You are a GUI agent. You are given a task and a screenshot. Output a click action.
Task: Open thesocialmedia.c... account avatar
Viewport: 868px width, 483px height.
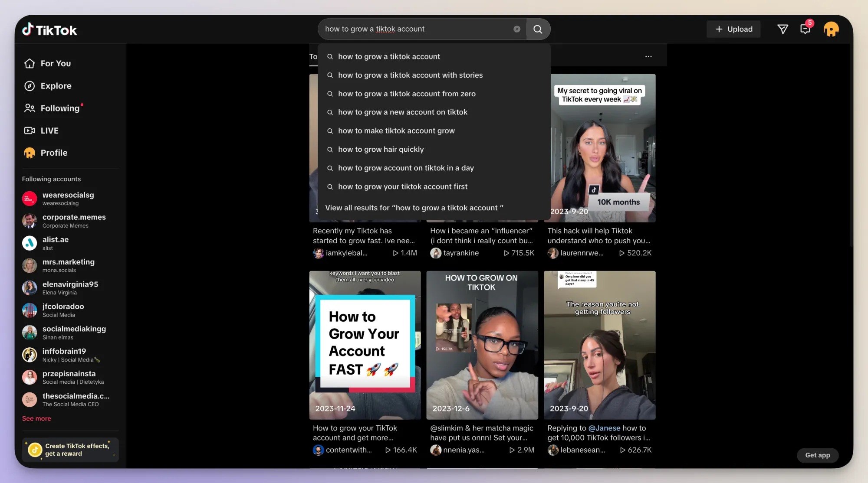click(30, 400)
